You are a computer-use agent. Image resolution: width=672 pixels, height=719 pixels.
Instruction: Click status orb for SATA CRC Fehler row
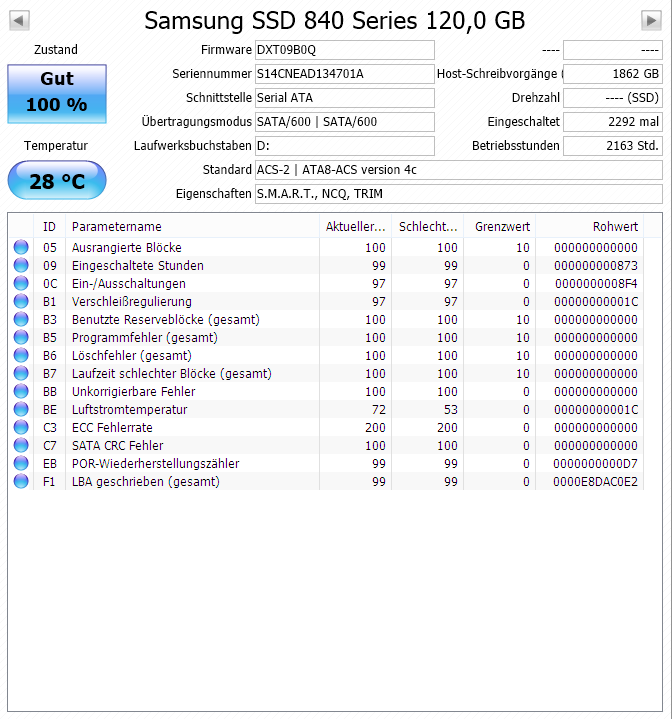pos(21,445)
